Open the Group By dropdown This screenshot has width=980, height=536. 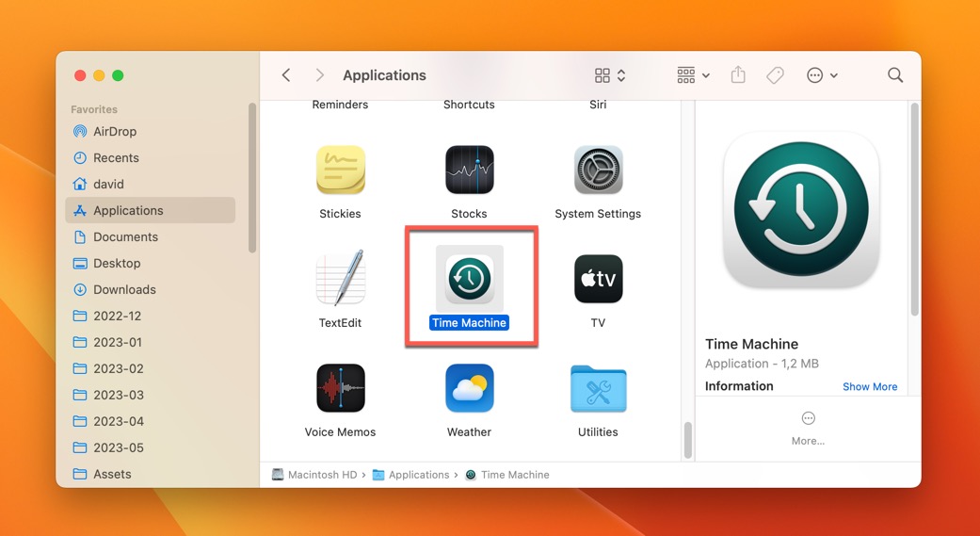pyautogui.click(x=693, y=75)
